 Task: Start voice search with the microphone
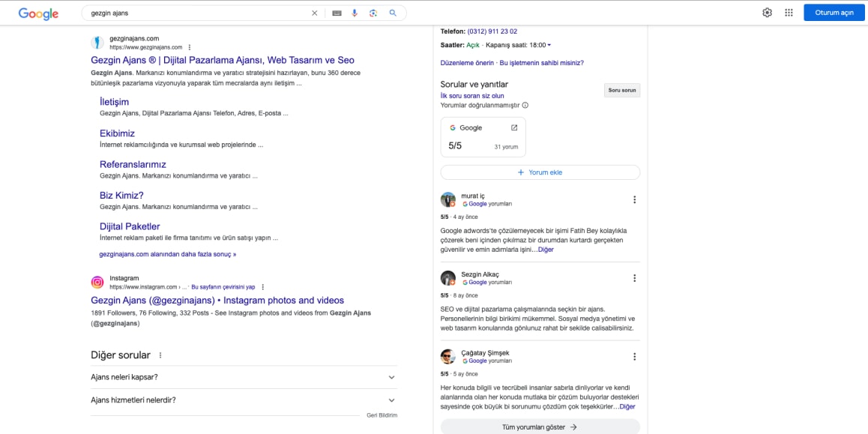point(355,13)
